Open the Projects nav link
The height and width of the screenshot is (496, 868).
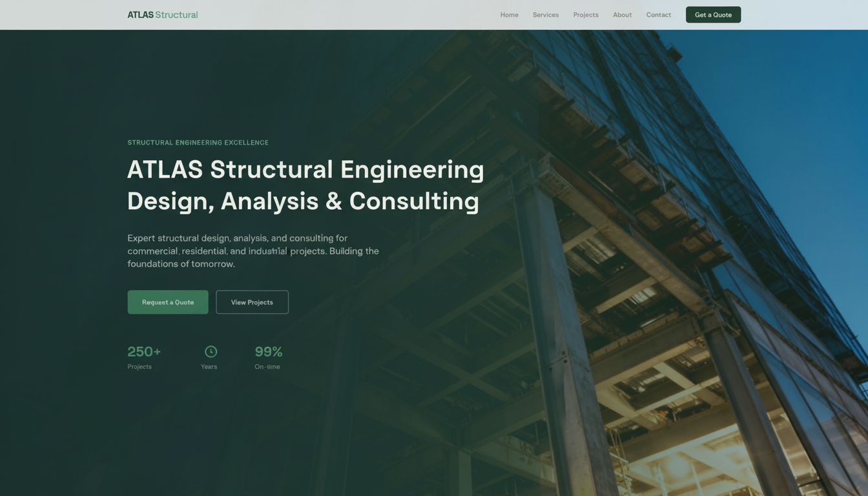pyautogui.click(x=586, y=15)
